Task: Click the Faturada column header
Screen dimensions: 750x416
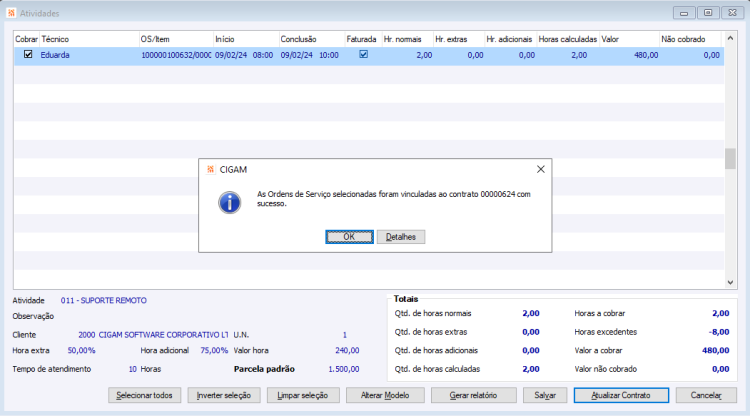Action: tap(362, 39)
